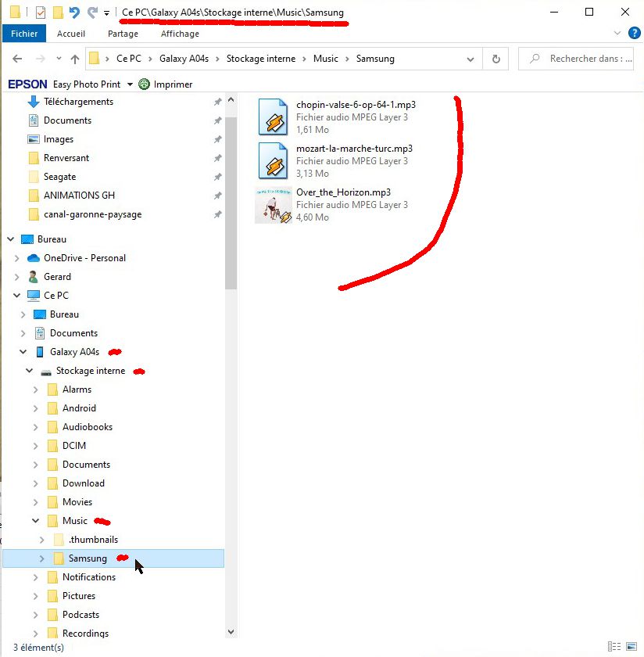
Task: Open the Fichier ribbon tab
Action: click(x=24, y=34)
